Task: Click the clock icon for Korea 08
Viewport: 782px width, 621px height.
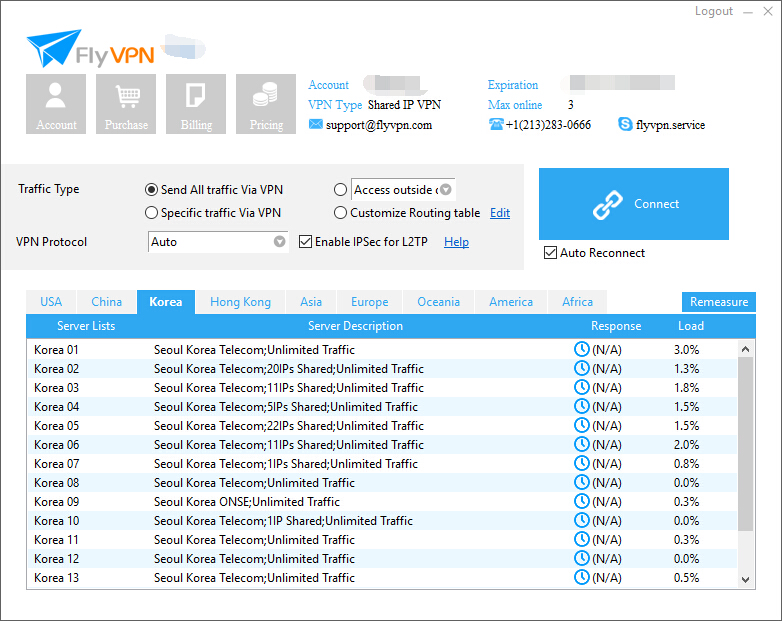Action: click(582, 482)
